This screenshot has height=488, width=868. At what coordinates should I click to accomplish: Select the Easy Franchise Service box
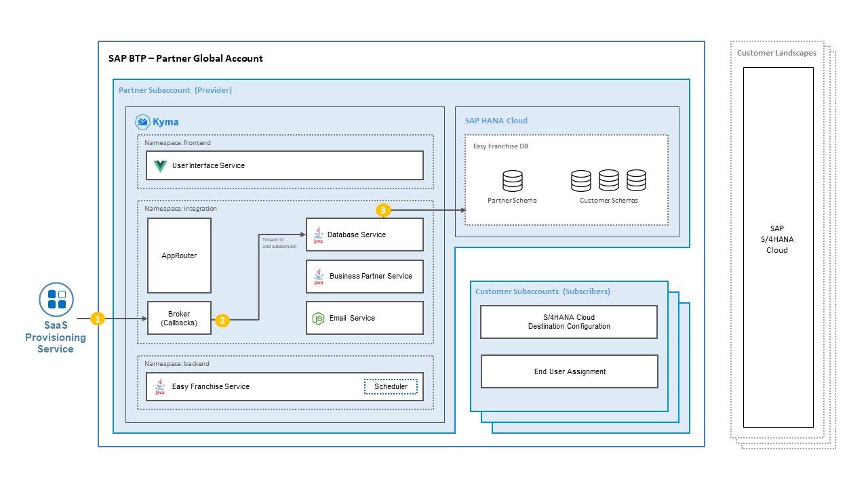click(285, 386)
